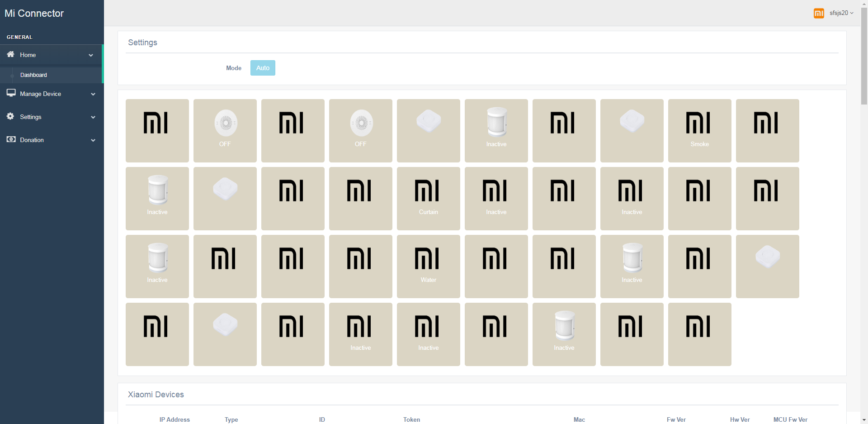The width and height of the screenshot is (868, 424).
Task: Click the Mac column header
Action: [x=579, y=419]
